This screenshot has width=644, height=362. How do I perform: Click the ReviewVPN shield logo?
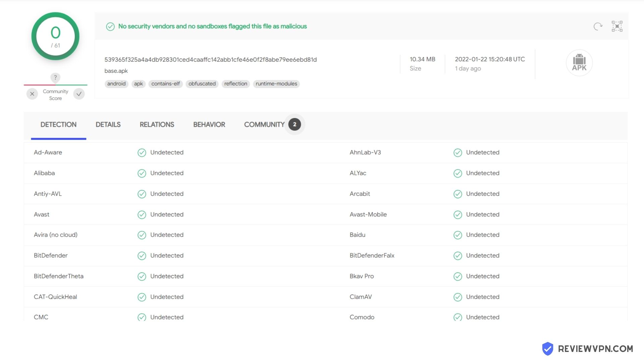[548, 349]
